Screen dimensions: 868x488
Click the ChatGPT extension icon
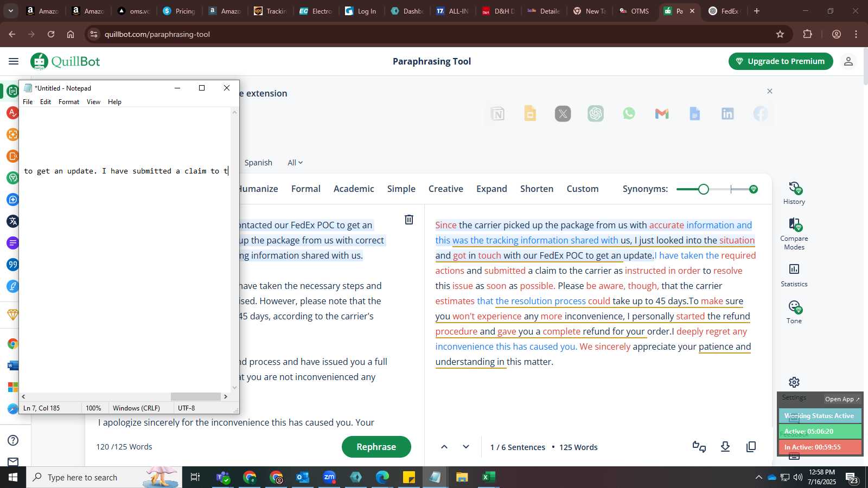click(x=596, y=113)
